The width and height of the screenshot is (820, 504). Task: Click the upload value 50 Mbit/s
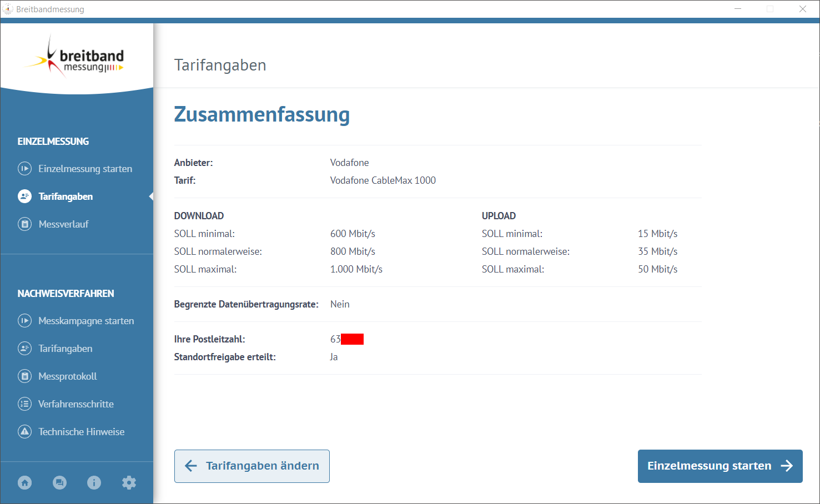tap(657, 269)
